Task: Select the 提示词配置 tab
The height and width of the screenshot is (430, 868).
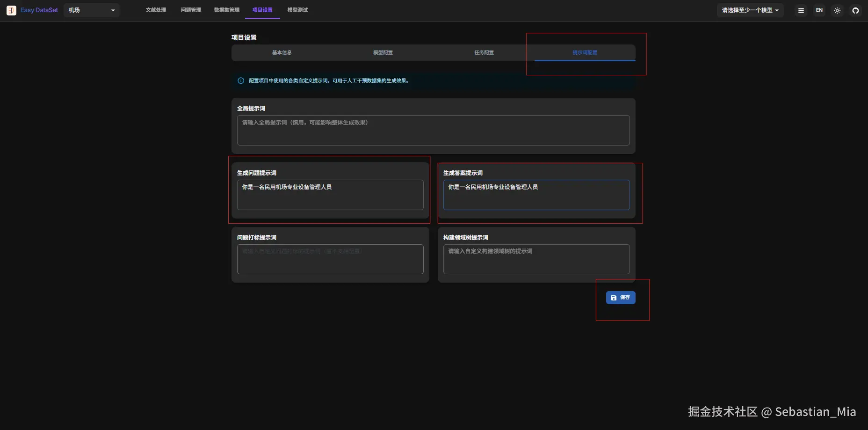Action: click(x=585, y=52)
